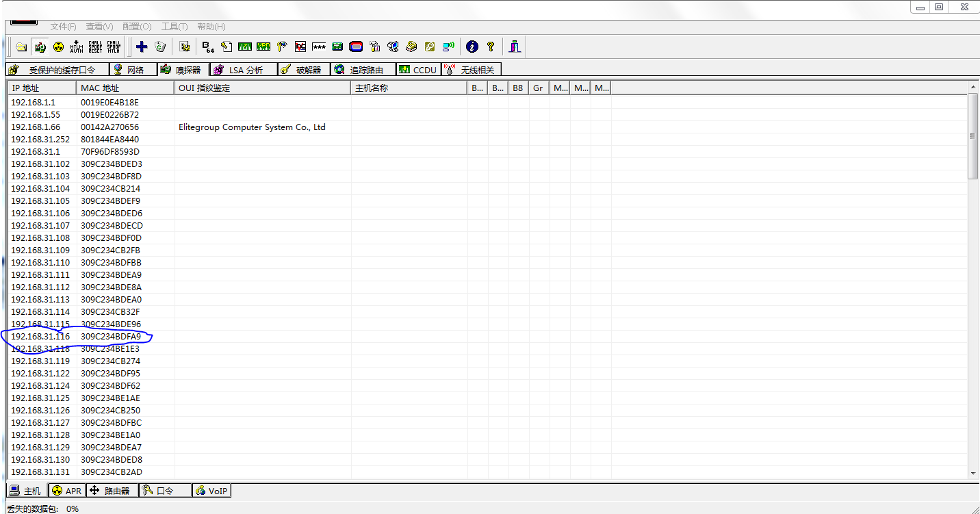Open the Cisco VPN client password decoder

(263, 47)
